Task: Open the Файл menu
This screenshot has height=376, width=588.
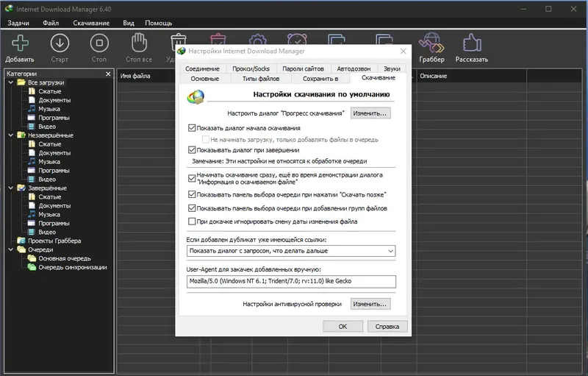Action: click(x=51, y=23)
